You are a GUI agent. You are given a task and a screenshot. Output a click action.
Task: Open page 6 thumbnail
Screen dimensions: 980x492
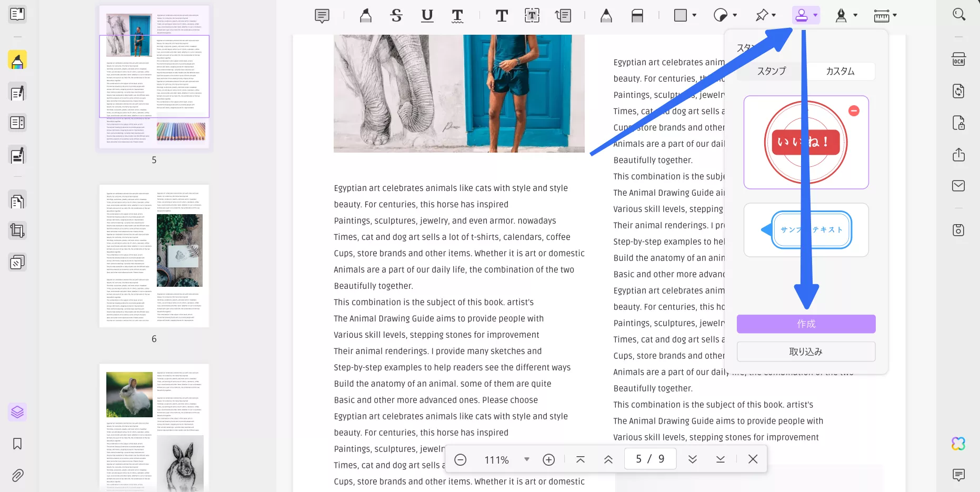pyautogui.click(x=154, y=256)
